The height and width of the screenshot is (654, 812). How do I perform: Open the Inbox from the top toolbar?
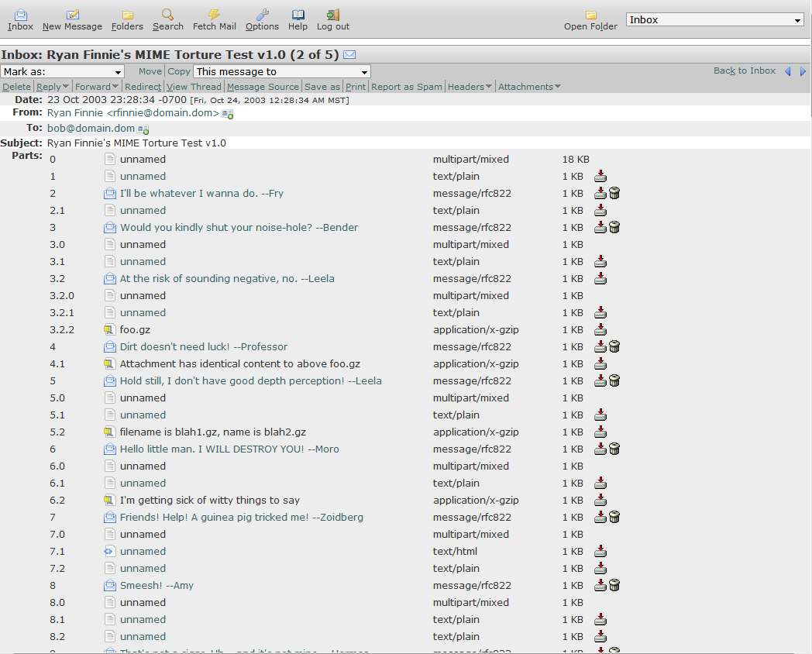point(20,20)
